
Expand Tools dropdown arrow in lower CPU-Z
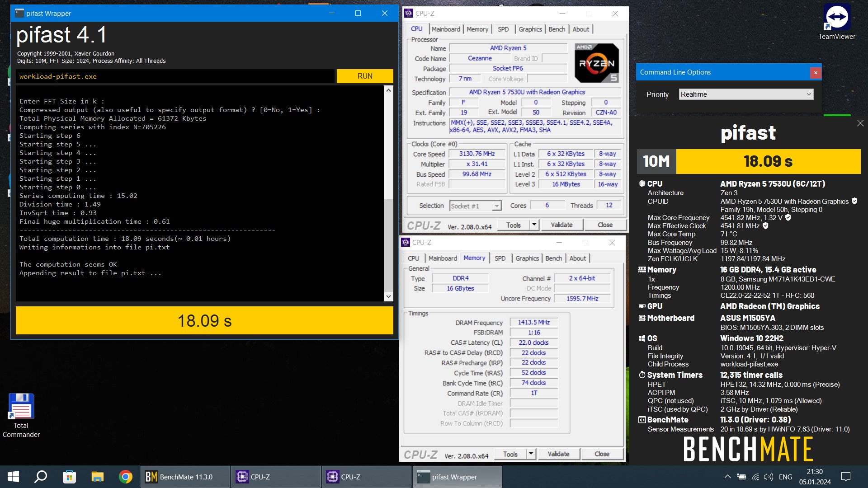point(531,454)
